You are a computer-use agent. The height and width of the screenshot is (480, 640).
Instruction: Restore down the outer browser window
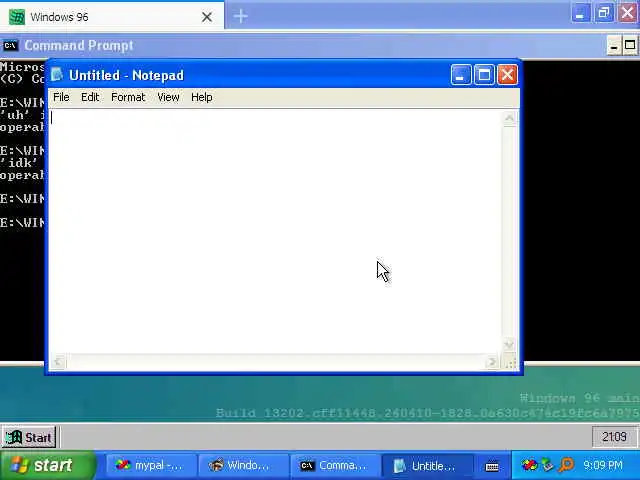[604, 13]
